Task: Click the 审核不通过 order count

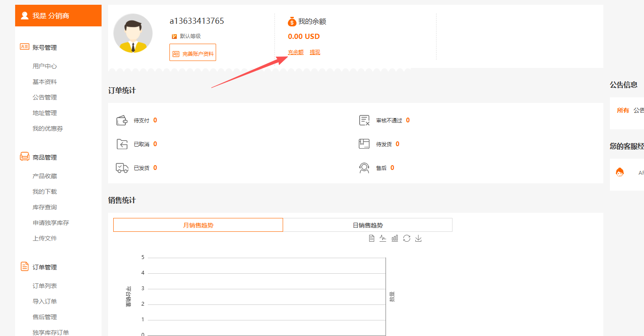Action: [408, 120]
